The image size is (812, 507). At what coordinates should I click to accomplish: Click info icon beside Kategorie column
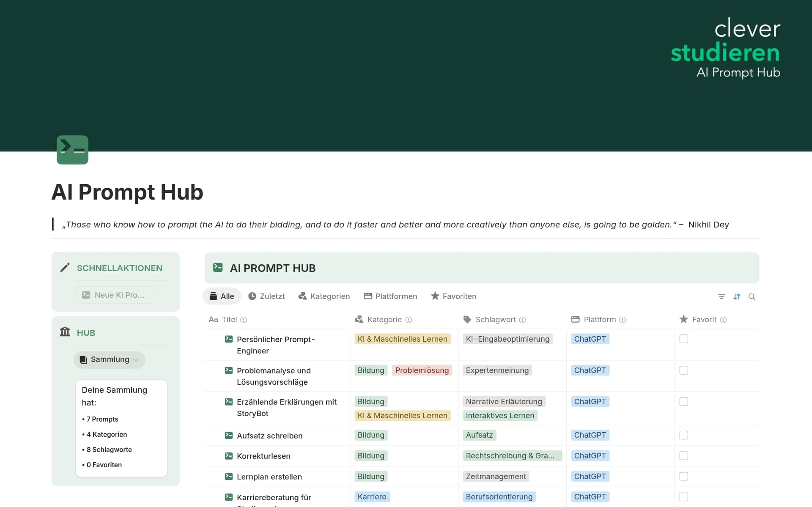point(409,320)
